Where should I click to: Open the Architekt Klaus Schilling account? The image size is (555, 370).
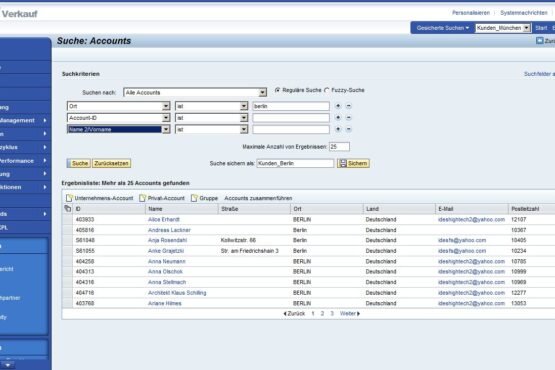click(177, 293)
